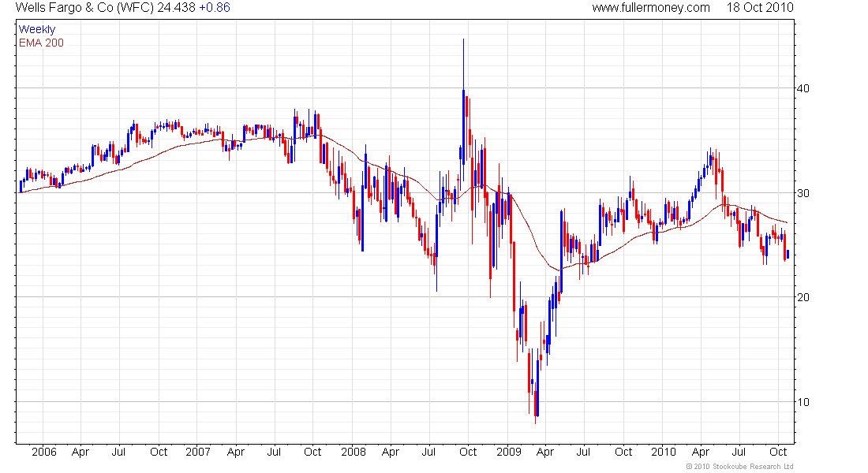Click the Wells Fargo & Co (WFC) title
The height and width of the screenshot is (473, 868).
[x=84, y=8]
